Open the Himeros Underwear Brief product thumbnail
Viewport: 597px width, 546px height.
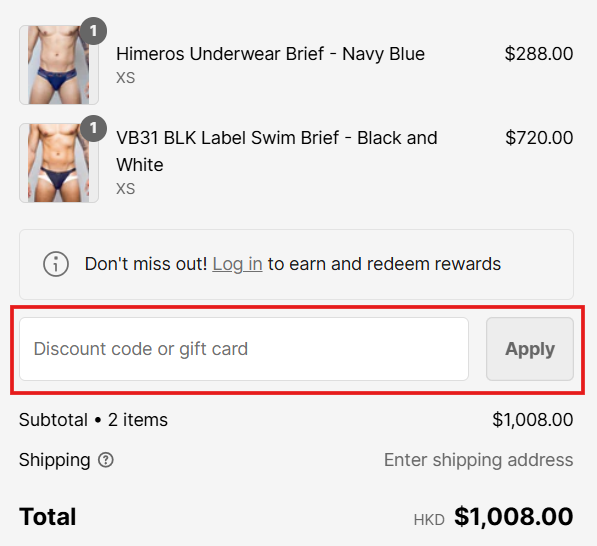click(59, 65)
